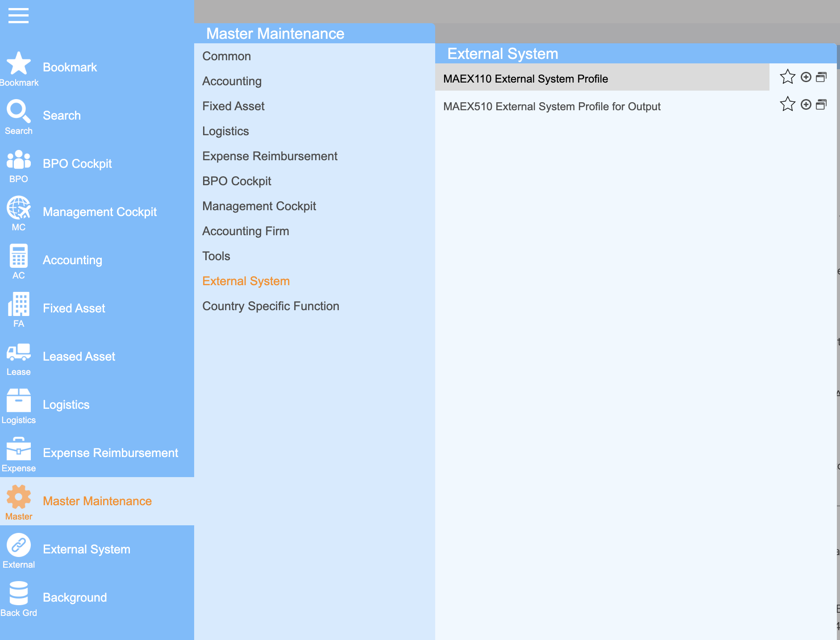This screenshot has width=840, height=640.
Task: Click the Master gear icon
Action: click(19, 497)
